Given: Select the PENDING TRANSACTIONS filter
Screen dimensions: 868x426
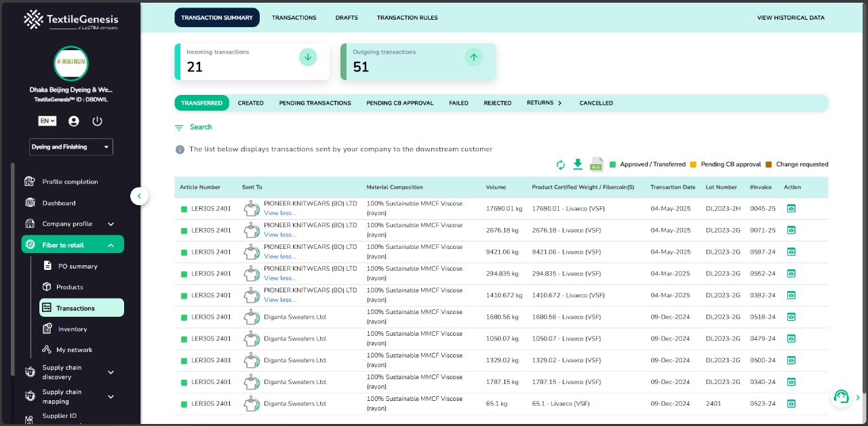Looking at the screenshot, I should (x=315, y=103).
